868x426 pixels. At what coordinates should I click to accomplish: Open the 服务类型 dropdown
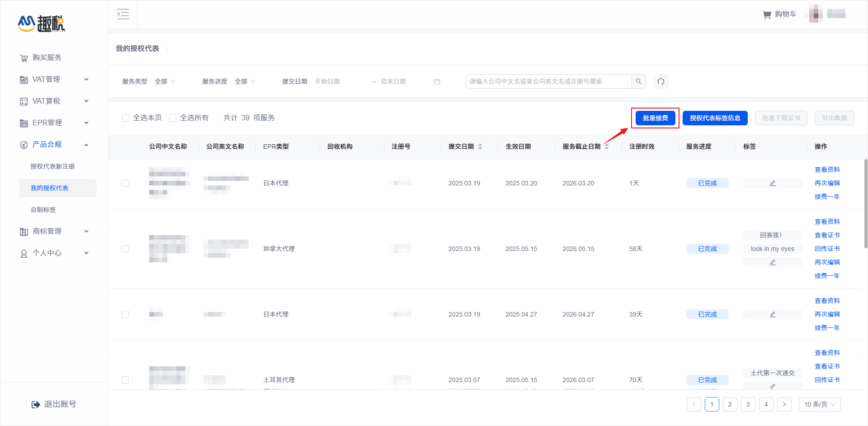pos(165,81)
